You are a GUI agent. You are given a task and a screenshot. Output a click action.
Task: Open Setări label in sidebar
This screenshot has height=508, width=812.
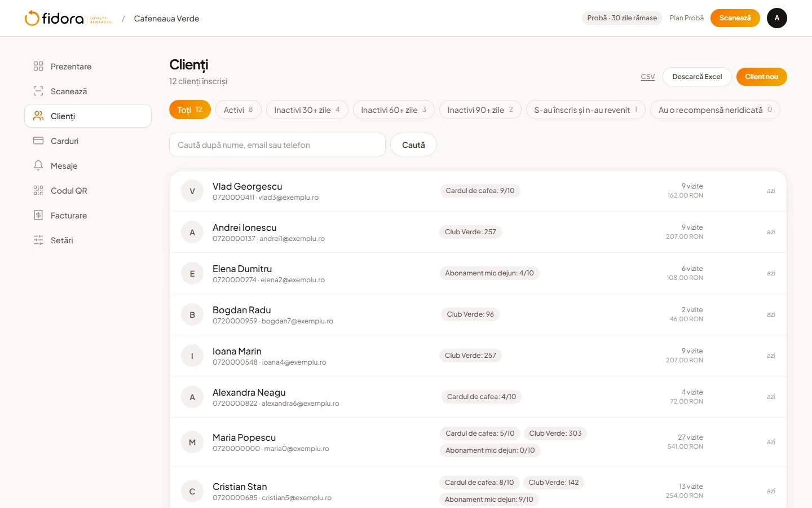pyautogui.click(x=62, y=240)
